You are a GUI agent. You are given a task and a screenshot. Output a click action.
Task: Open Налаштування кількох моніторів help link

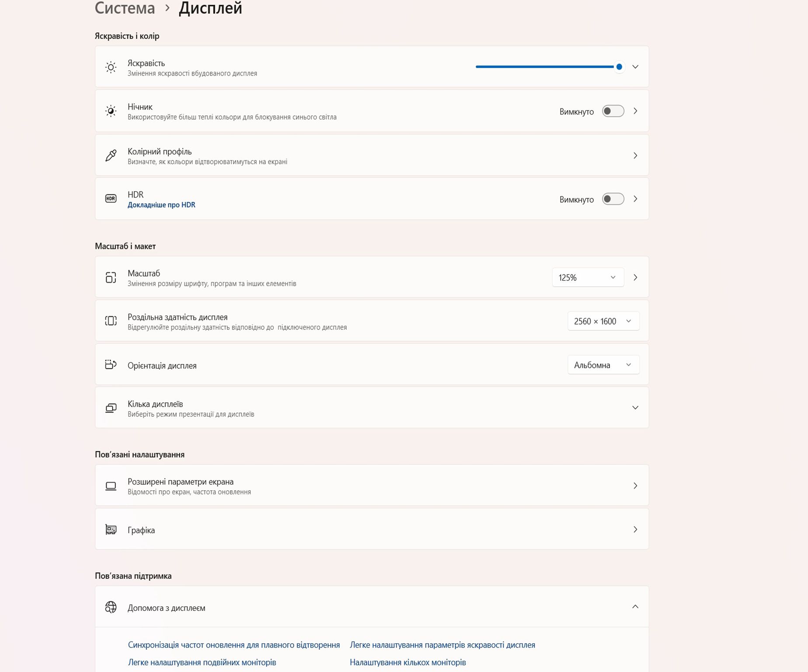pos(407,662)
